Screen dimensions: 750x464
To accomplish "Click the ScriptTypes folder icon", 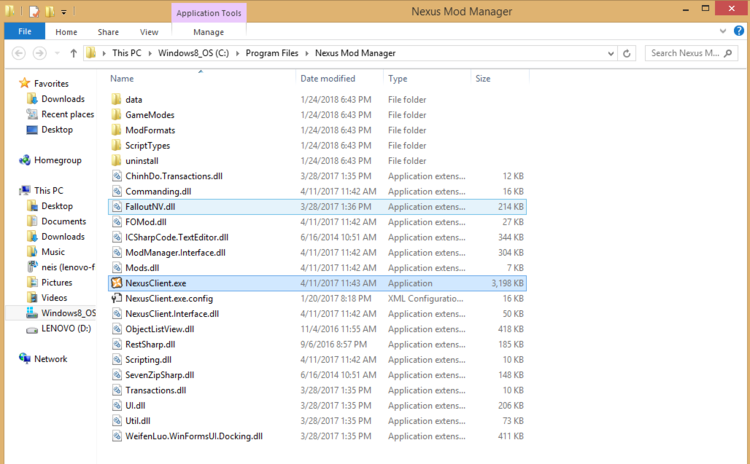I will tap(116, 145).
